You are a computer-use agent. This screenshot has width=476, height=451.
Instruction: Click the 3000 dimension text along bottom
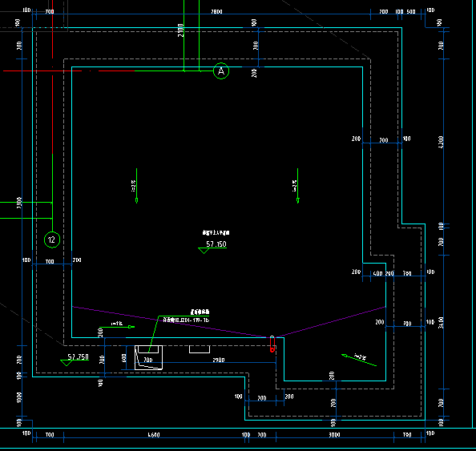[x=334, y=435]
